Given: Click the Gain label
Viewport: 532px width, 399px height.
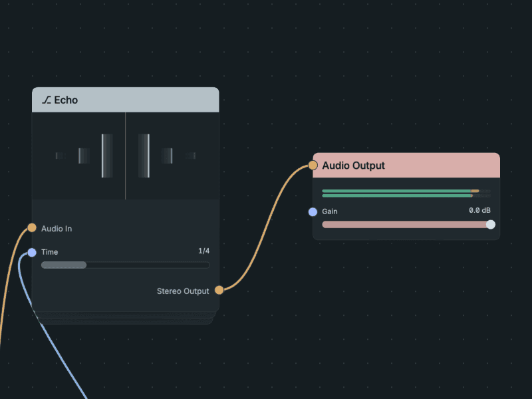Looking at the screenshot, I should coord(330,211).
